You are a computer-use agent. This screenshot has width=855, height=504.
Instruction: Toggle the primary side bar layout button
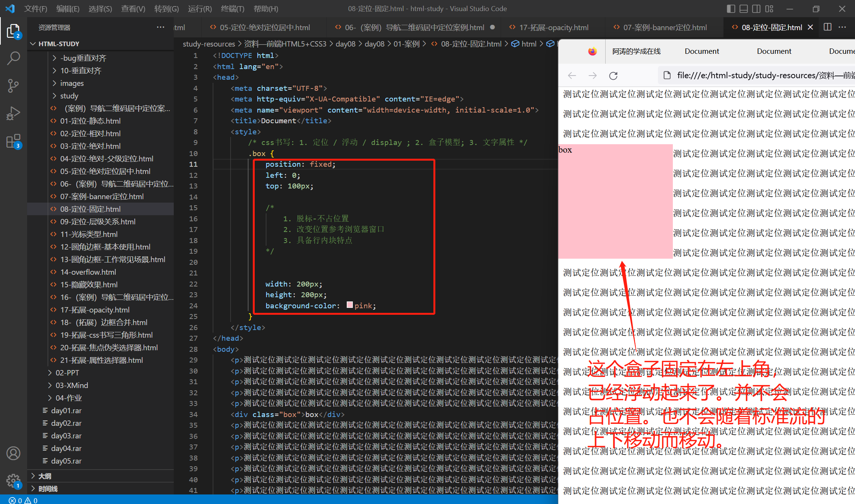click(x=731, y=8)
